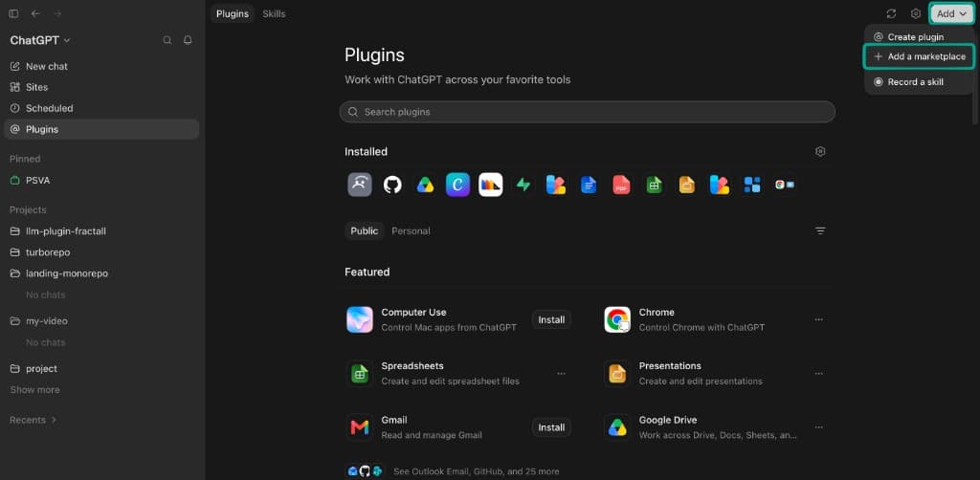980x480 pixels.
Task: Expand the Recents section chevron
Action: pyautogui.click(x=54, y=420)
